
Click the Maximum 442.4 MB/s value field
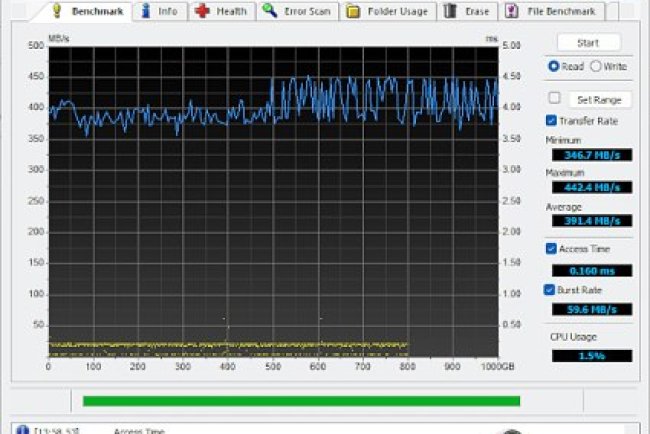(x=591, y=187)
